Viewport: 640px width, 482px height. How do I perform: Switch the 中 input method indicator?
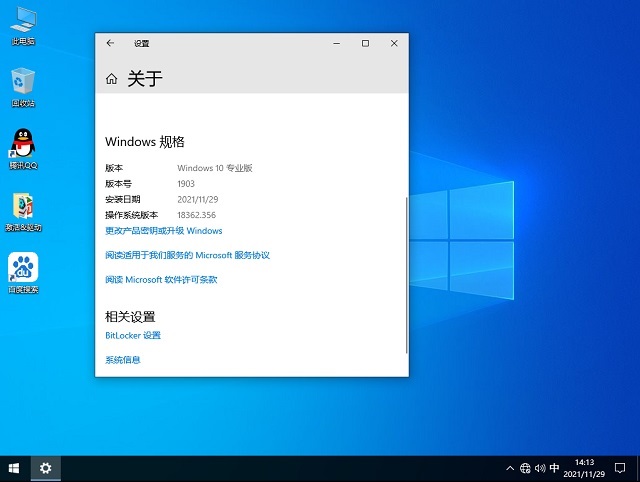[x=555, y=468]
